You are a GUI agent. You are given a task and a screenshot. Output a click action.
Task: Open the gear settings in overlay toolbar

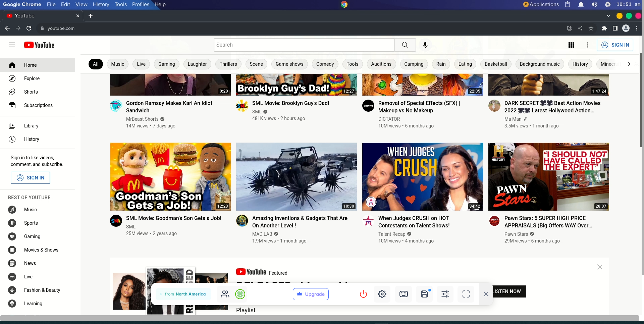382,294
